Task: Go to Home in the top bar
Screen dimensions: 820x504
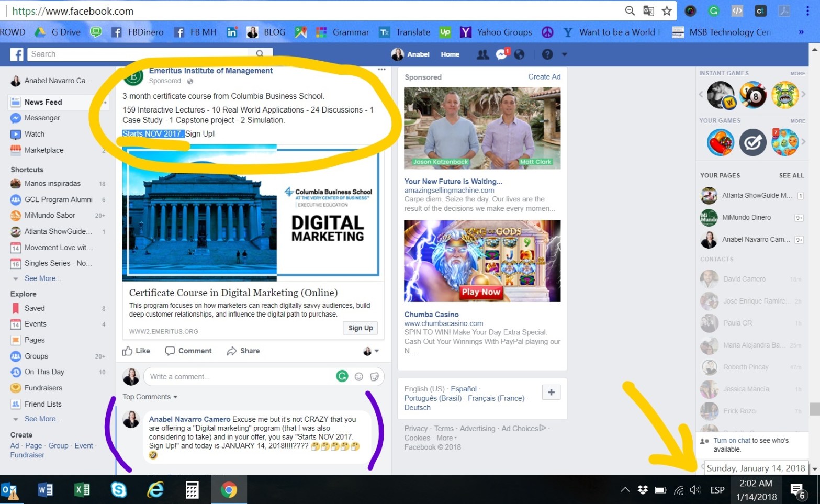Action: point(450,54)
